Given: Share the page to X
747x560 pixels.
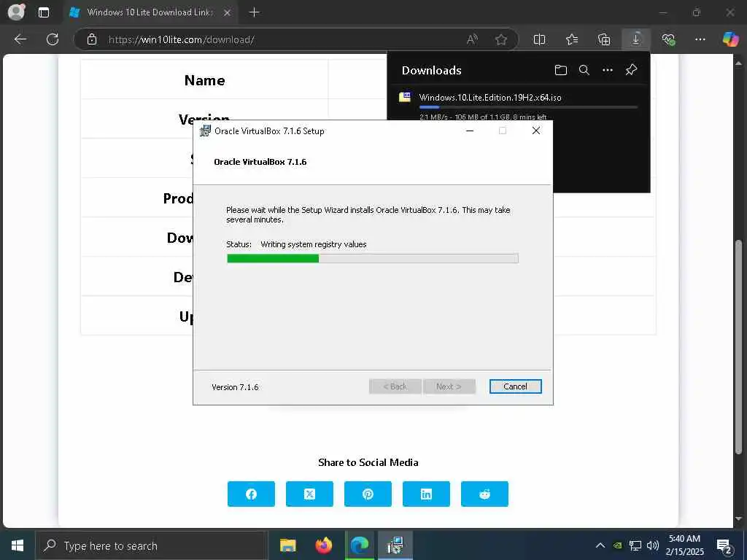Looking at the screenshot, I should [x=309, y=494].
